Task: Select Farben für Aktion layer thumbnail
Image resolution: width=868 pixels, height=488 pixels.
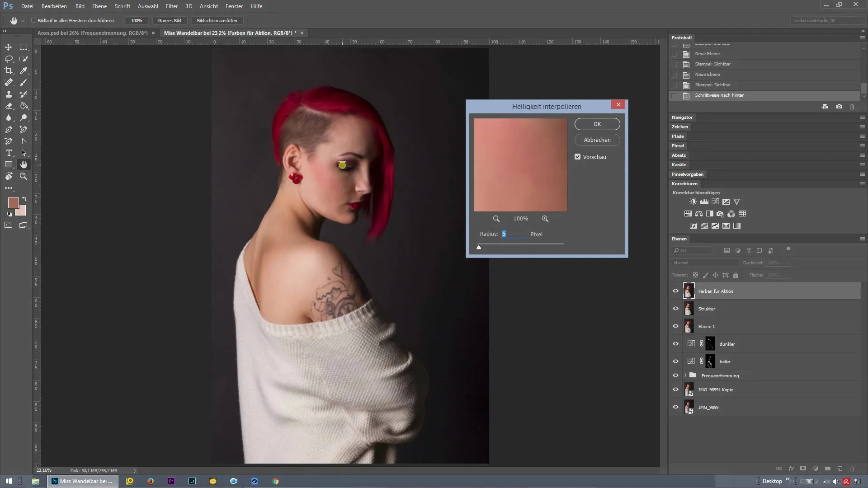Action: click(x=689, y=291)
